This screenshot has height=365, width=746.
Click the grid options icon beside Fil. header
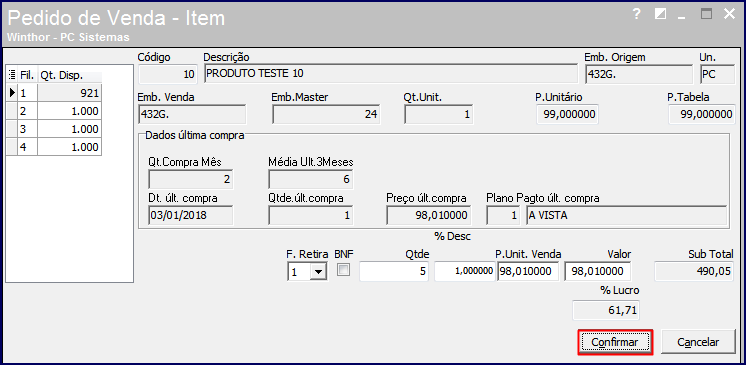coord(12,75)
